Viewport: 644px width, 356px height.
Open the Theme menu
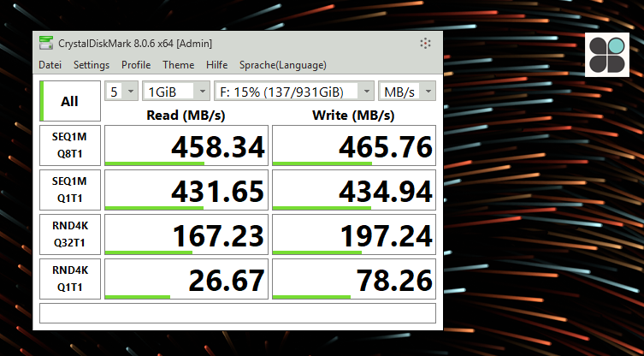[x=178, y=65]
